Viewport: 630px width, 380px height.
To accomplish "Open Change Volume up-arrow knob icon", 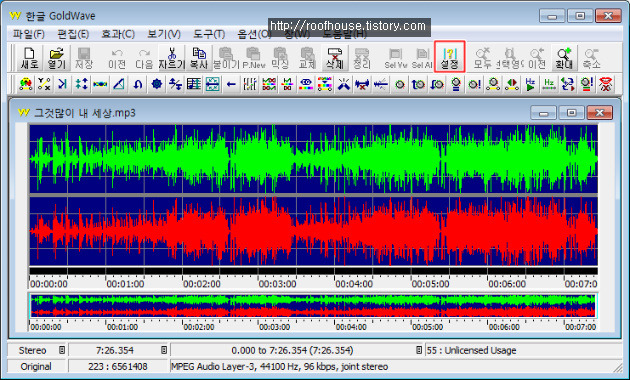I will coord(418,84).
